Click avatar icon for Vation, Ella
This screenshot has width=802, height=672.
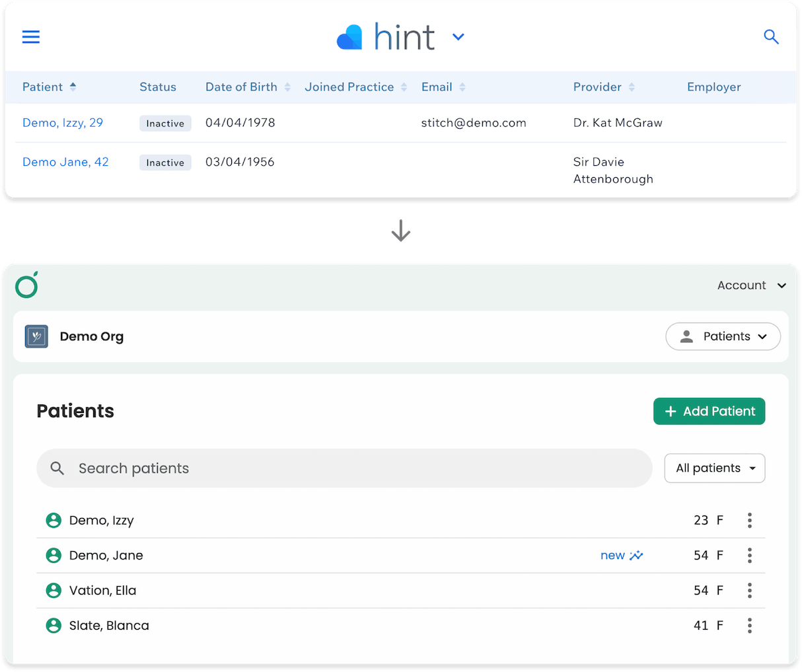(x=54, y=591)
